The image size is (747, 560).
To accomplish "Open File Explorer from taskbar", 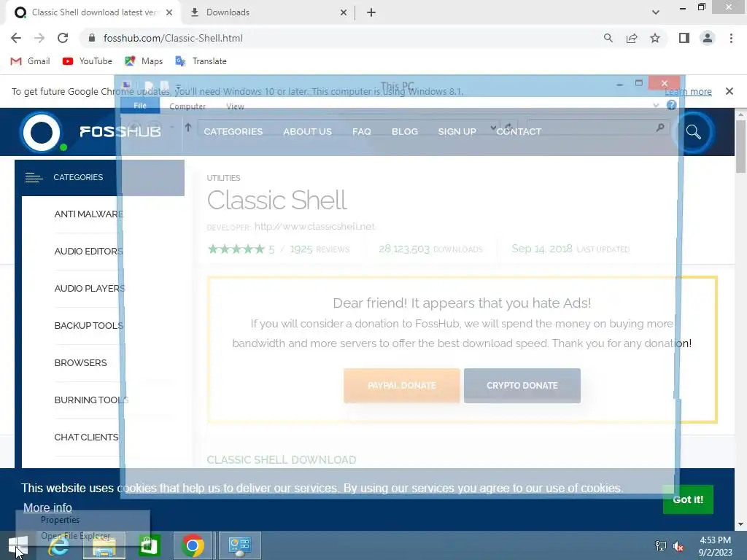I will click(x=104, y=545).
